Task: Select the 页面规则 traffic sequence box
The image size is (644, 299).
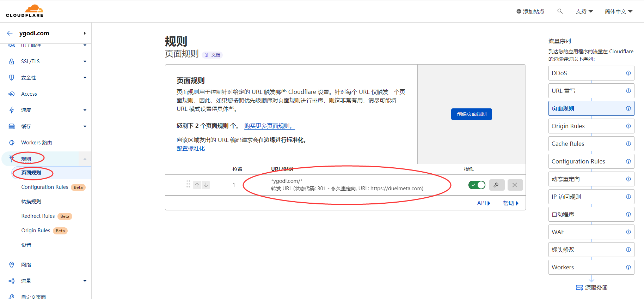Action: 591,108
